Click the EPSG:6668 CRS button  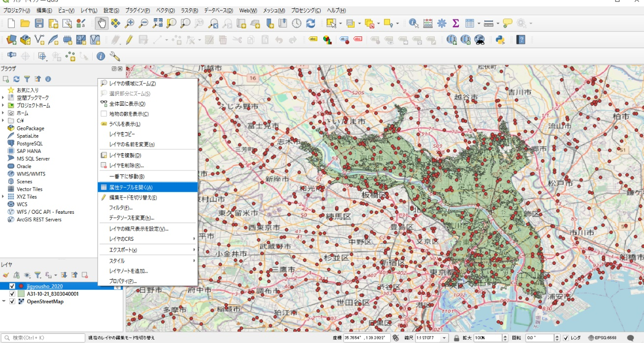click(602, 338)
